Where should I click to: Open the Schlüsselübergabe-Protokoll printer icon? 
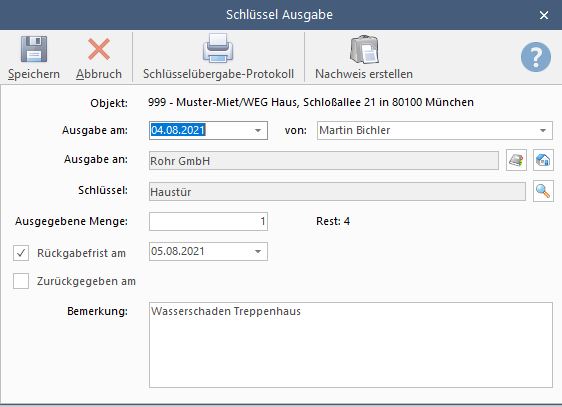(218, 48)
